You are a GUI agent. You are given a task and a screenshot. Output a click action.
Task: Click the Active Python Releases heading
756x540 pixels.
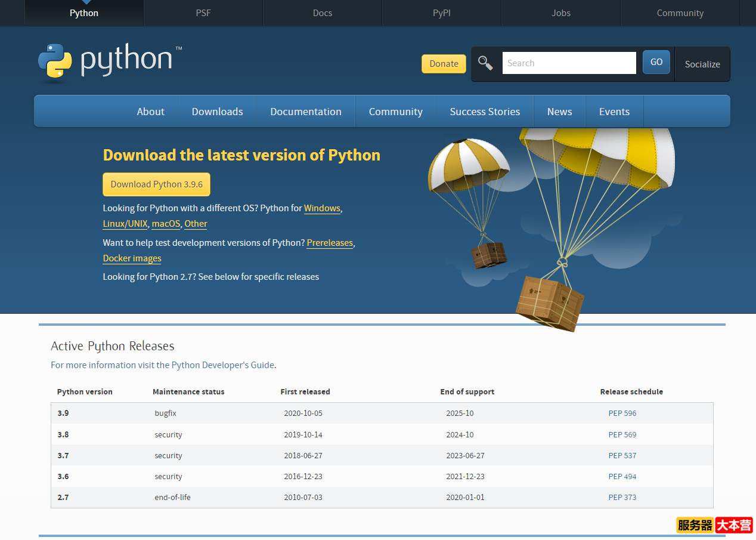(113, 346)
